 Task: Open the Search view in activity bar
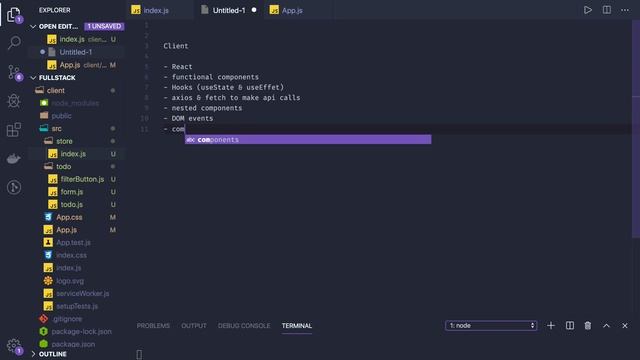coord(14,42)
